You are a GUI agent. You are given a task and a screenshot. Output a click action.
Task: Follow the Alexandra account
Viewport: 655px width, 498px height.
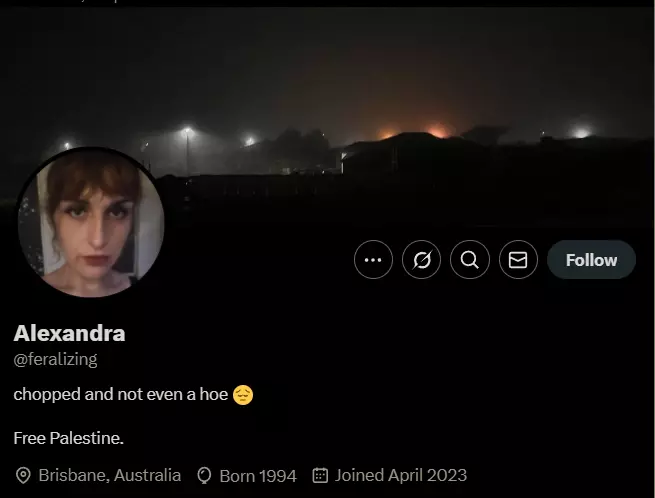tap(592, 259)
